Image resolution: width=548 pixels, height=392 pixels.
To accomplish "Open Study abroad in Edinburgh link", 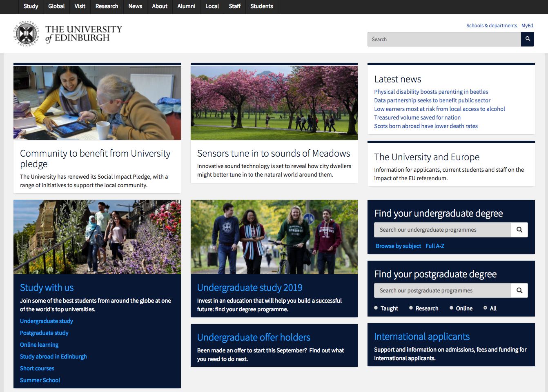I will [53, 357].
